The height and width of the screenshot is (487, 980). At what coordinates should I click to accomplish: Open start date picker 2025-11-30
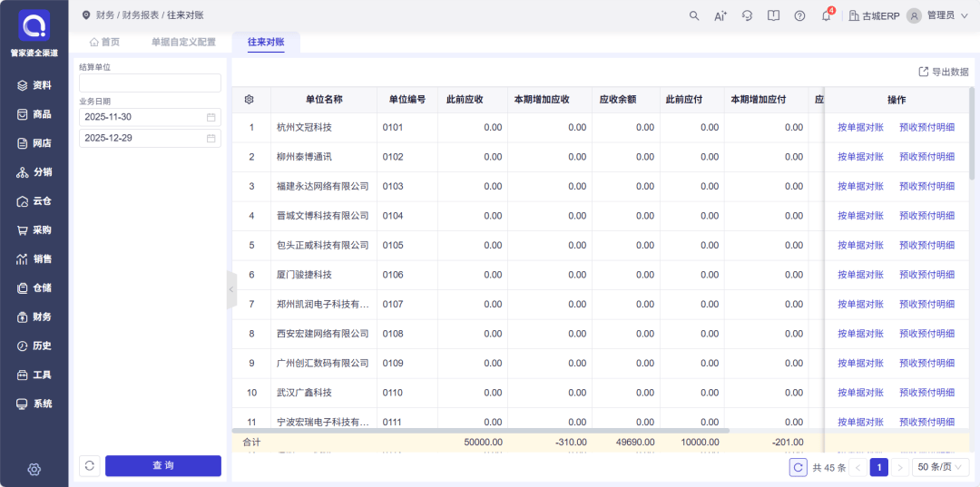[150, 117]
